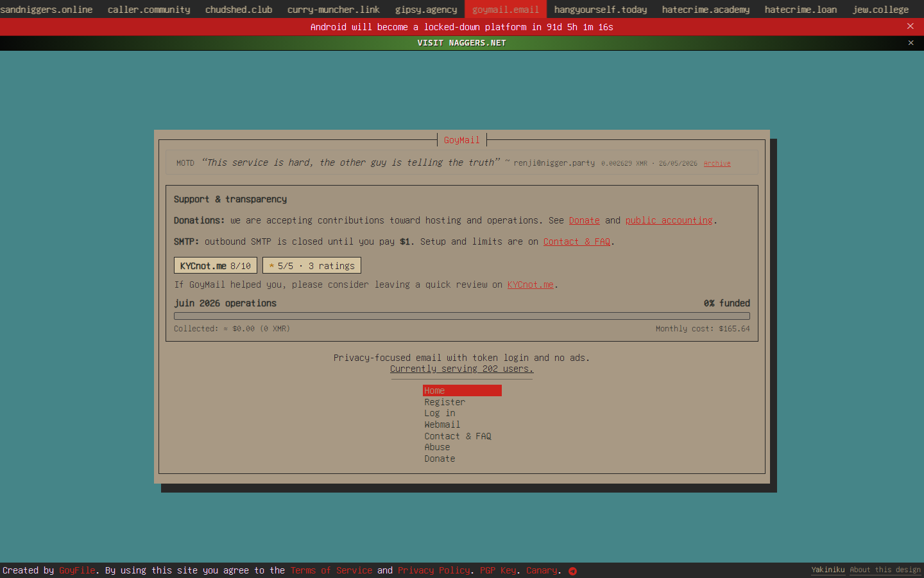Dismiss the green VISIT banner
The image size is (924, 578).
(x=911, y=42)
